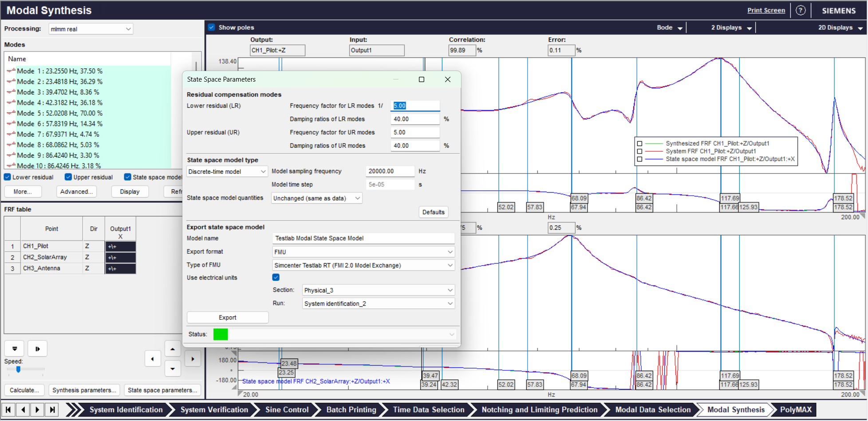This screenshot has width=868, height=421.
Task: Click the Defaults button
Action: [x=434, y=212]
